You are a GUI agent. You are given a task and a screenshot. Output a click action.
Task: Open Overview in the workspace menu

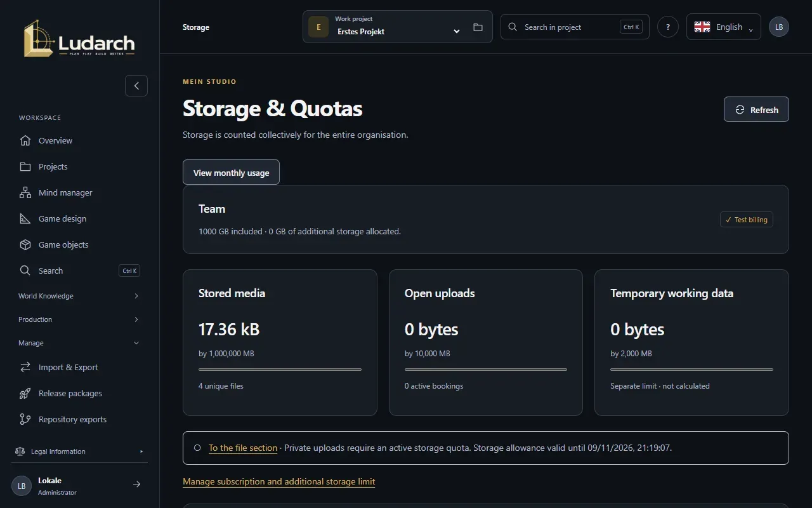[79, 140]
